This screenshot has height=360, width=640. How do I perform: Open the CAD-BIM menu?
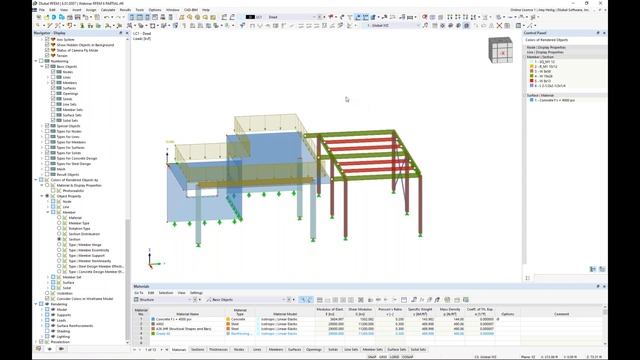(x=191, y=10)
